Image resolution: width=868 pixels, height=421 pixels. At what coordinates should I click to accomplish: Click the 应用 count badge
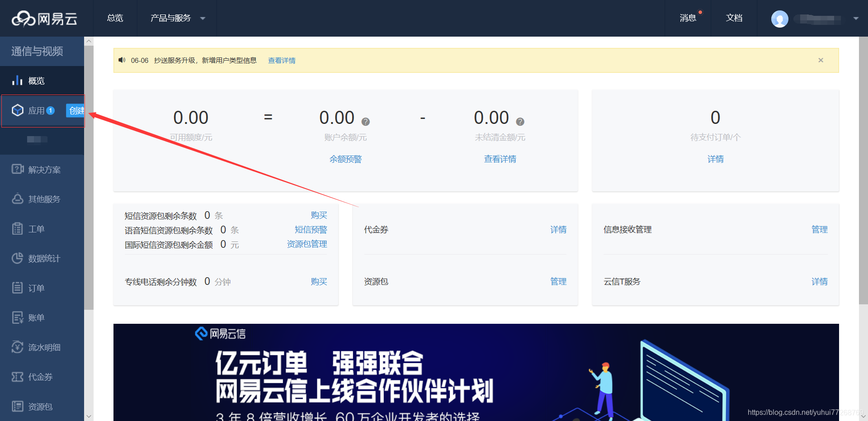pos(51,110)
